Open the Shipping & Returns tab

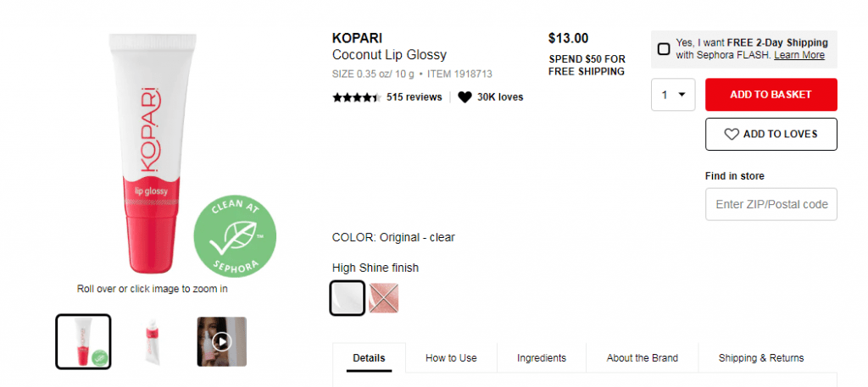tap(761, 357)
